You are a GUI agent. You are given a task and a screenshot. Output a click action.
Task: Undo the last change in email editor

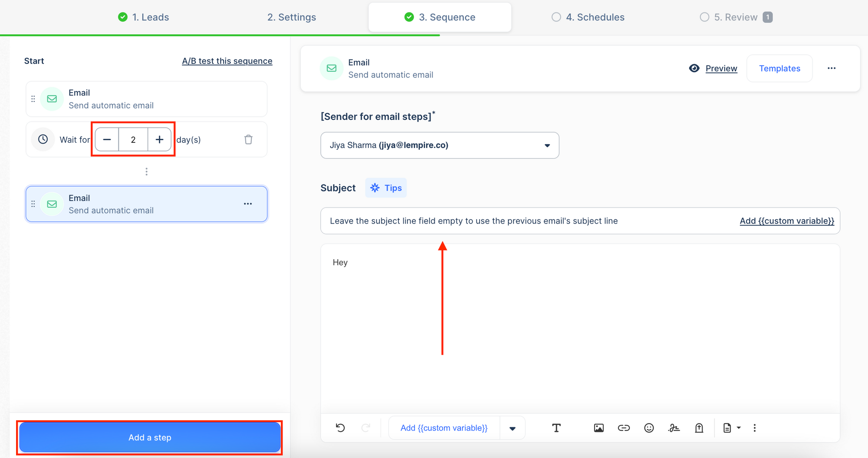coord(341,428)
